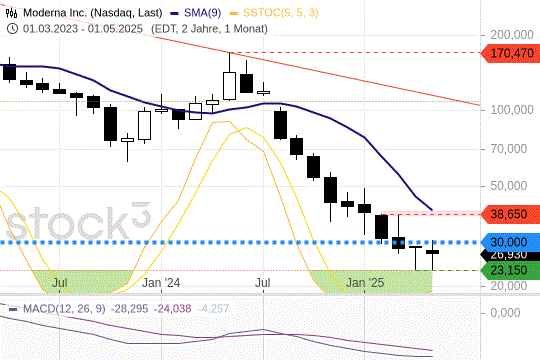540x360 pixels.
Task: Click the SMA(9) indicator label
Action: [x=202, y=13]
